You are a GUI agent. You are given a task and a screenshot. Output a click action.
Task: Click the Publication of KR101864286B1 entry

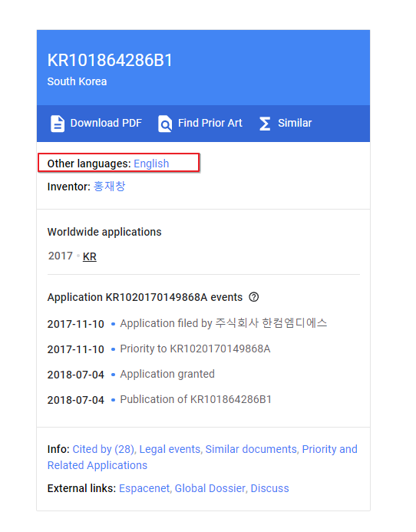click(196, 399)
